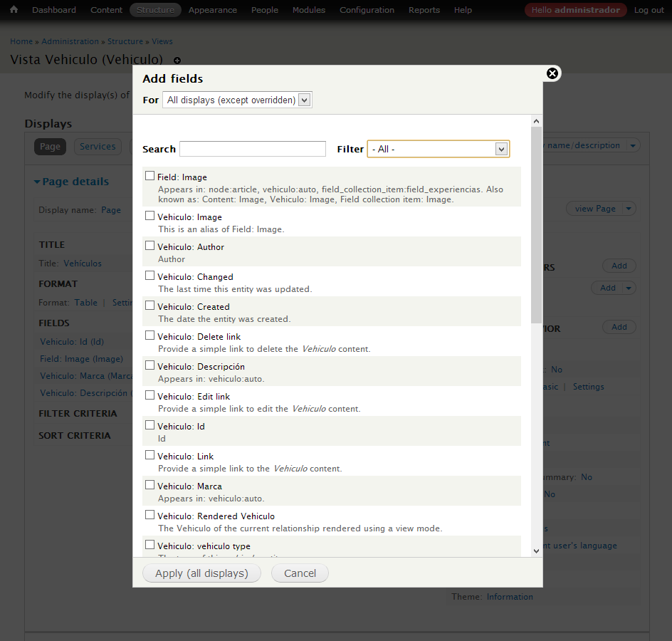672x641 pixels.
Task: Collapse the Page details section arrow
Action: [37, 182]
